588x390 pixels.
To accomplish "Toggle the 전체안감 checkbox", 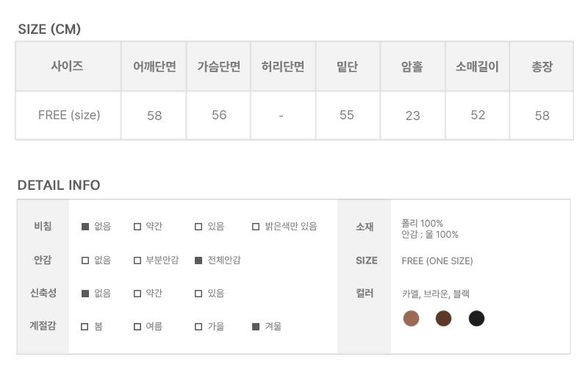I will click(198, 260).
